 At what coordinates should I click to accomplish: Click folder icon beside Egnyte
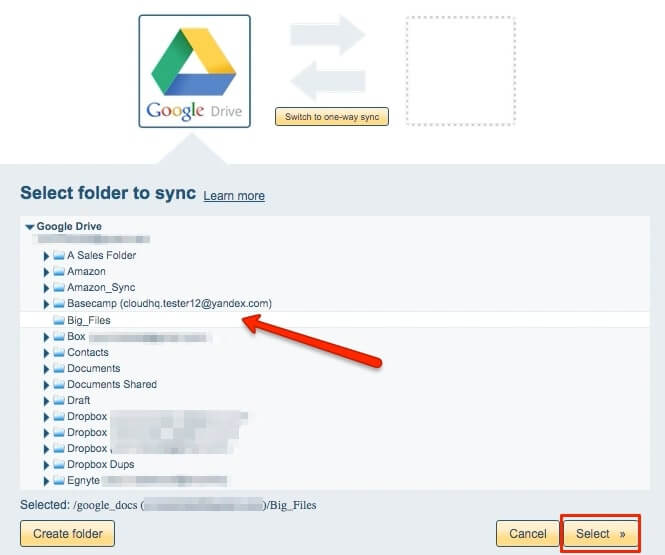click(59, 480)
